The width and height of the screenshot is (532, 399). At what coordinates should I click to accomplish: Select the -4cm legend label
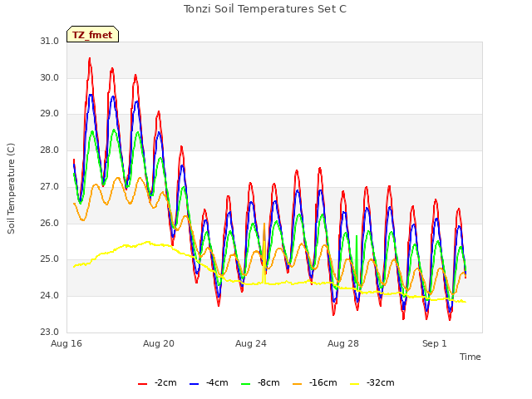[x=217, y=382]
